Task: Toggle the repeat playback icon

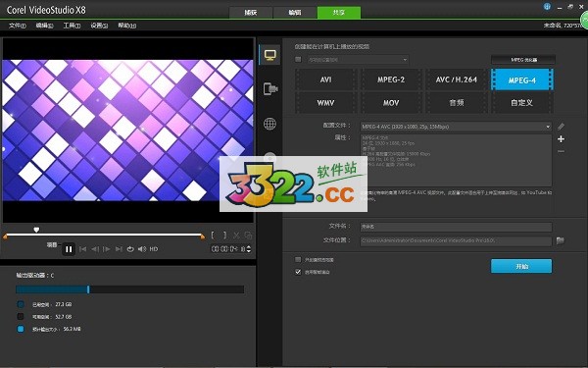Action: pos(130,249)
